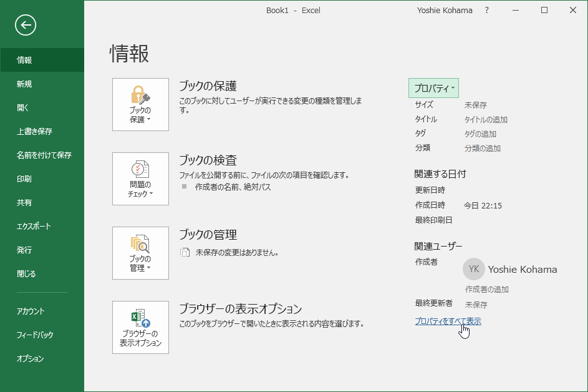Open the 発行 page

(42, 250)
